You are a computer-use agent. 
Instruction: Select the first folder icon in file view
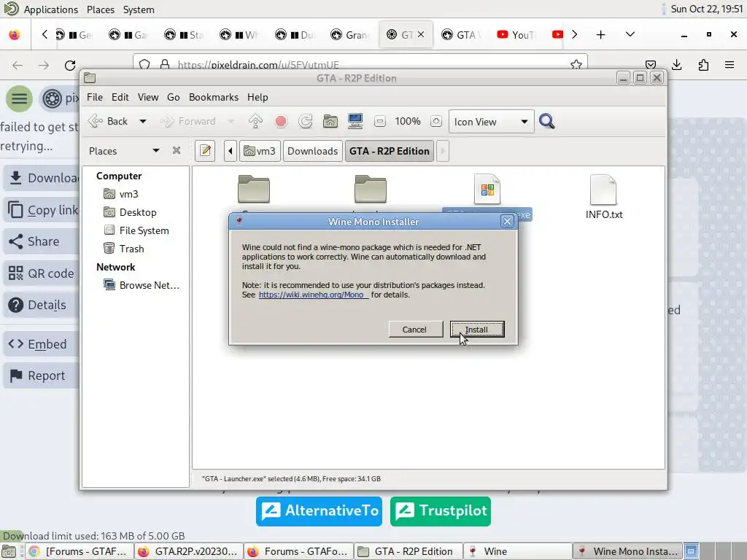click(254, 189)
